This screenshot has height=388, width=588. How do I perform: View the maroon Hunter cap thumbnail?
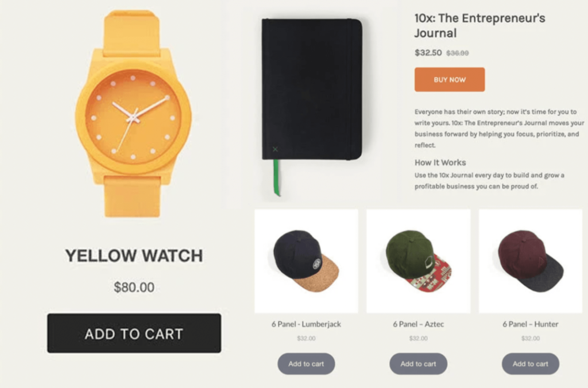[530, 261]
